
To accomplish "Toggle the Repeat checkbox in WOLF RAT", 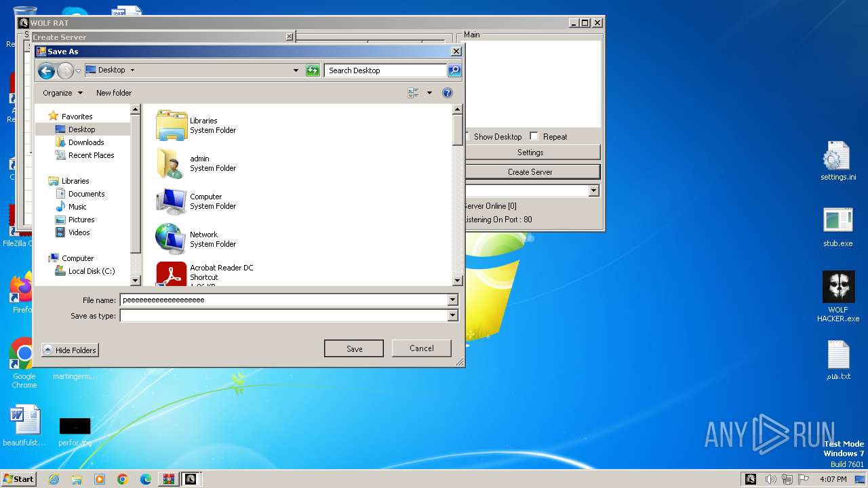I will point(534,136).
